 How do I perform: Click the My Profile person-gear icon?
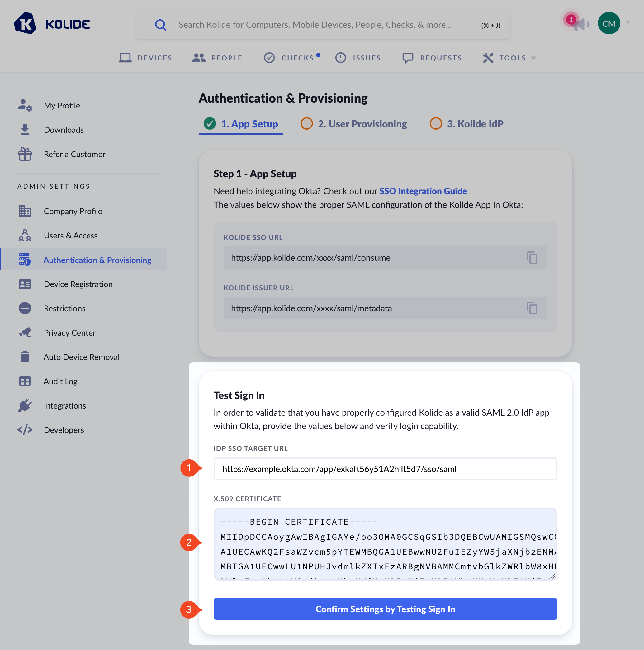click(x=25, y=105)
